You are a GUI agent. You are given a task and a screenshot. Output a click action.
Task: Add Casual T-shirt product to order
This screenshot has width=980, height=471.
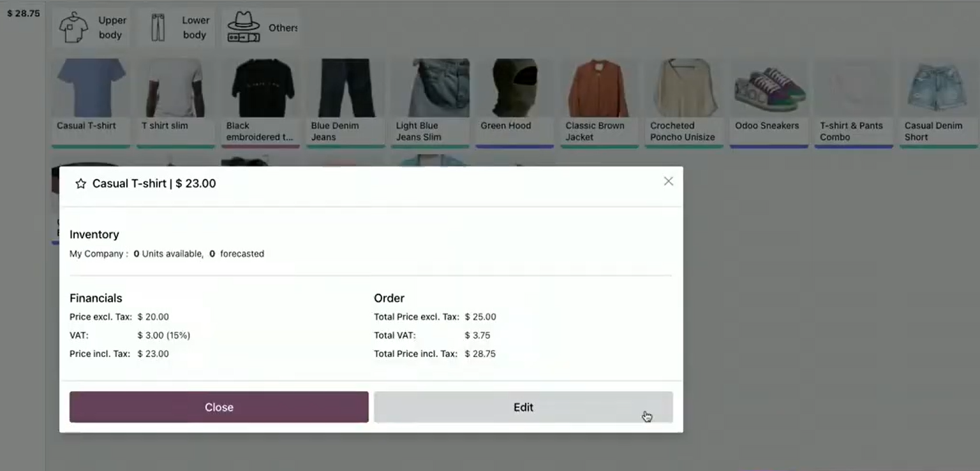[x=91, y=103]
